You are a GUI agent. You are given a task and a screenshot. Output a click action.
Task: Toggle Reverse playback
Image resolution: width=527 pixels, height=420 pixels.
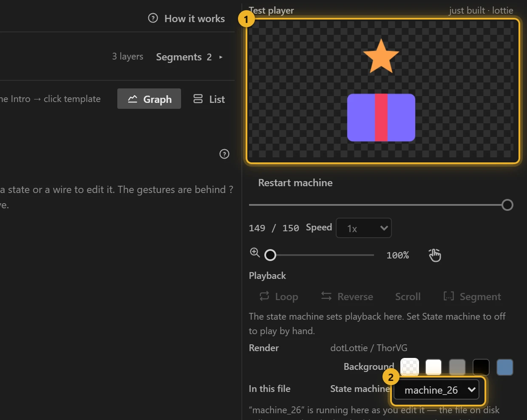point(347,296)
